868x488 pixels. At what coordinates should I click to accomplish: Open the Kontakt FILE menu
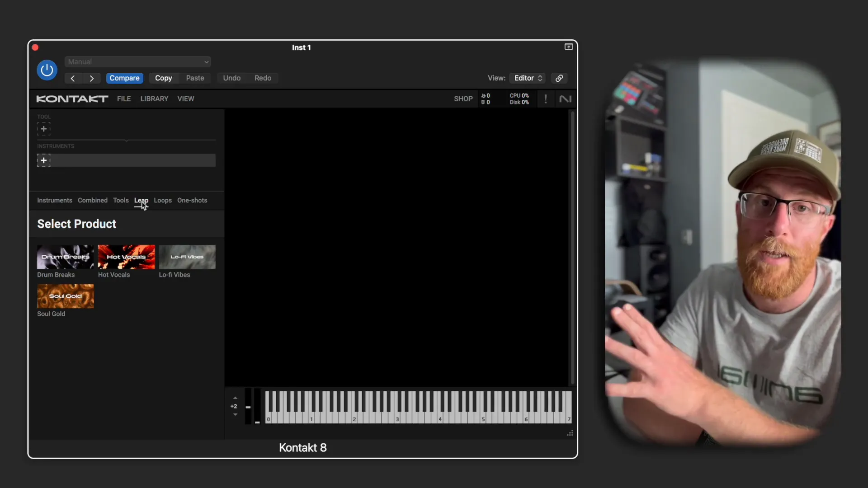(124, 99)
